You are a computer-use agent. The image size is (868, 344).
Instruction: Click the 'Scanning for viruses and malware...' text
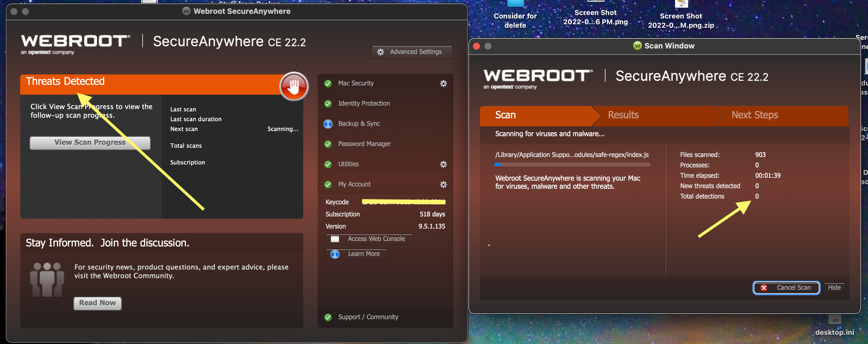[550, 134]
